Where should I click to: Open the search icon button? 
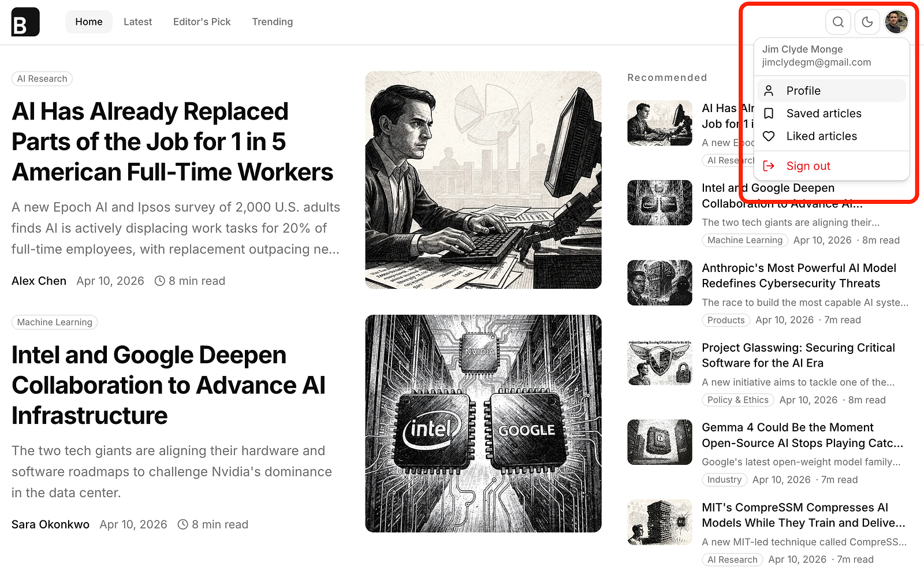coord(838,22)
